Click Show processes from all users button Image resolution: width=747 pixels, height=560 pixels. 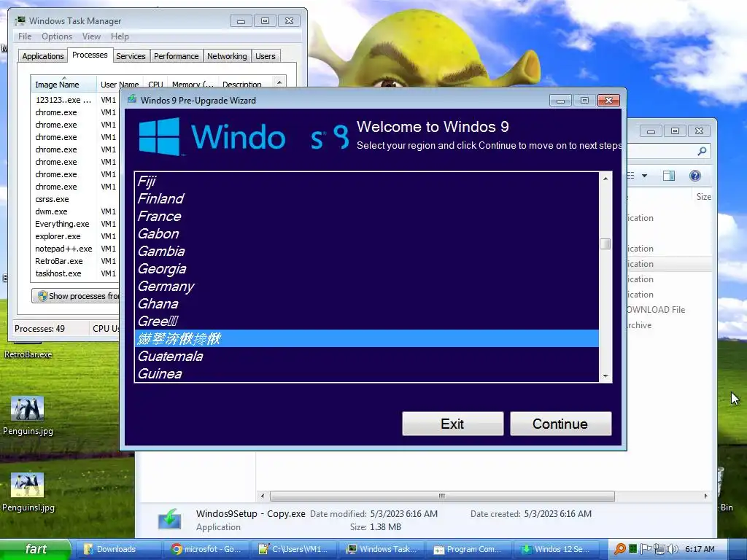pyautogui.click(x=76, y=296)
